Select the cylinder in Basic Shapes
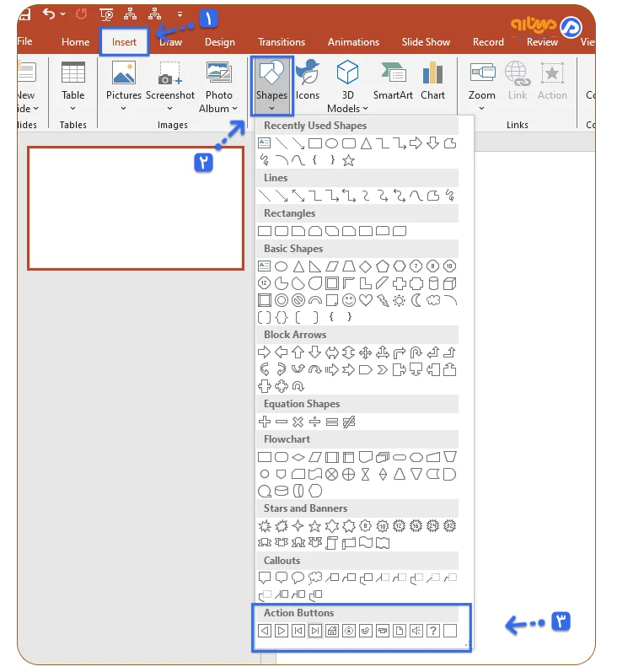Screen dimensions: 617x672 coord(433,283)
